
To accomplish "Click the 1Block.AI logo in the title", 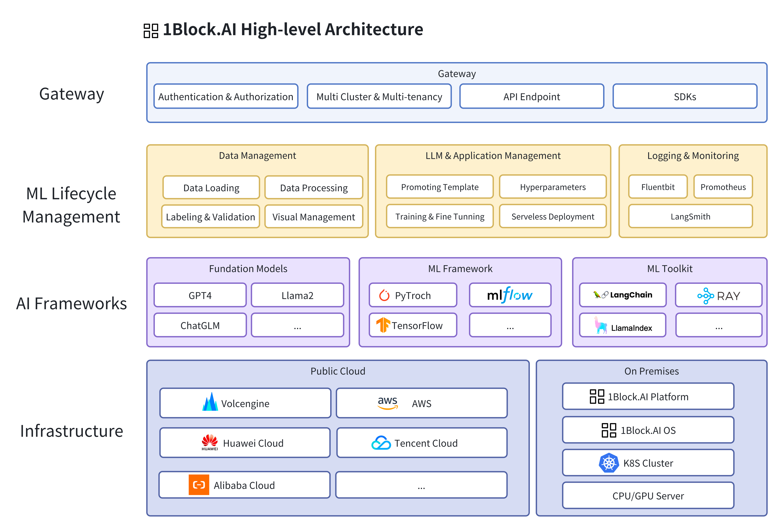I will pyautogui.click(x=151, y=31).
